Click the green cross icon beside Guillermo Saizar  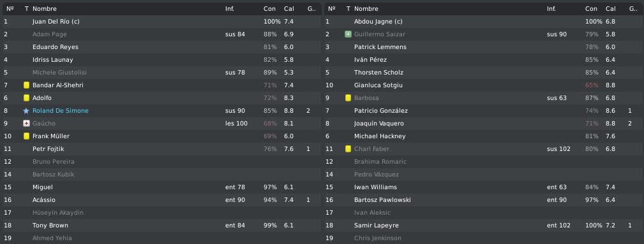coord(348,34)
